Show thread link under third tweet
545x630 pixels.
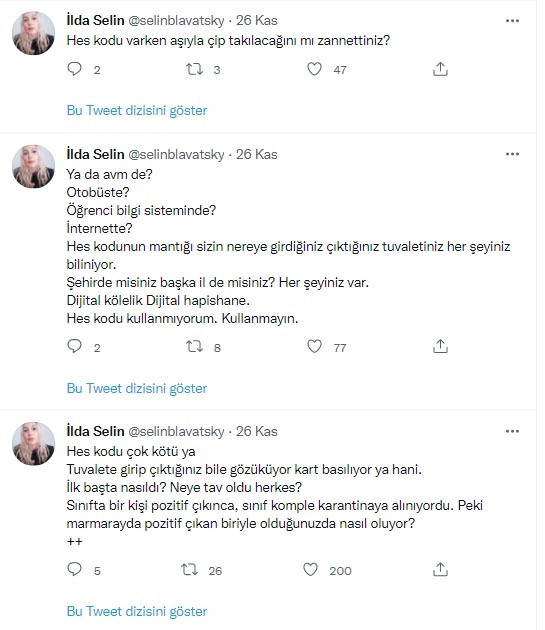[x=137, y=612]
